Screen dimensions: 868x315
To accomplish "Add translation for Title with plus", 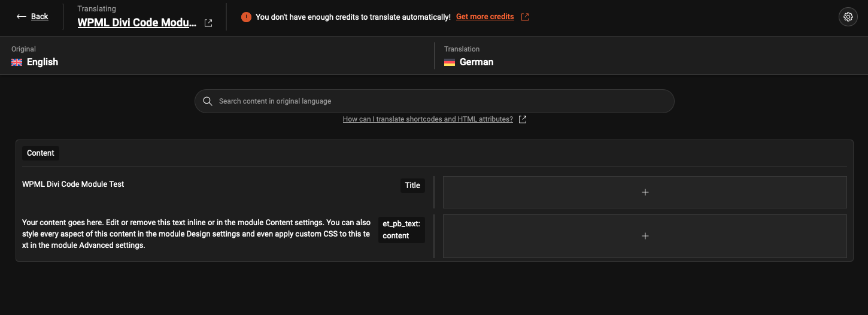I will coord(645,192).
